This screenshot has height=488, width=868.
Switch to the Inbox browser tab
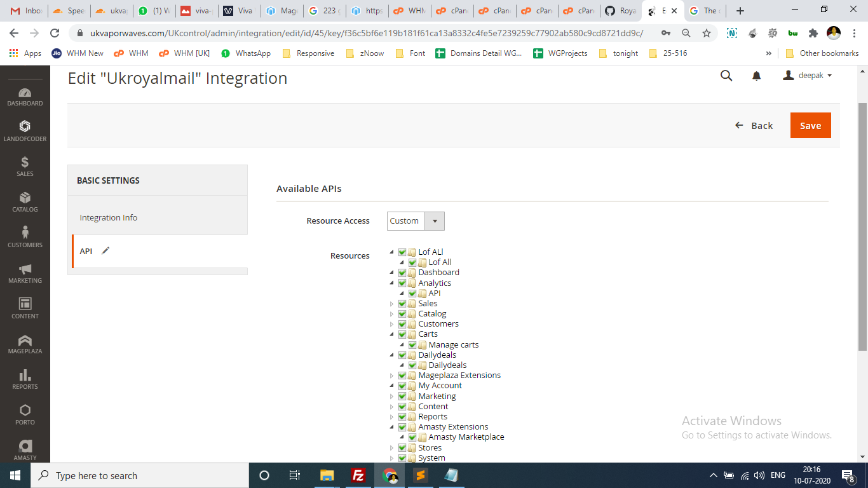click(26, 11)
